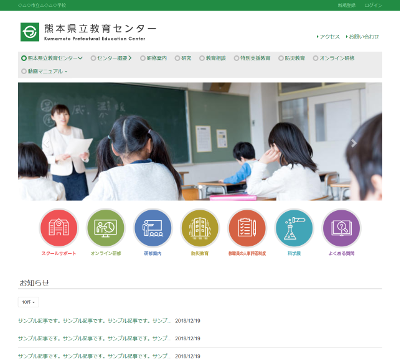Screen dimensions: 400x360
Task: Open the 研究 navigation menu item
Action: coord(183,58)
